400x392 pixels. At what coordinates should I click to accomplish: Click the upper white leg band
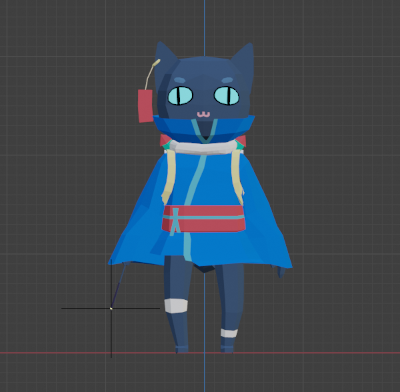pyautogui.click(x=176, y=306)
